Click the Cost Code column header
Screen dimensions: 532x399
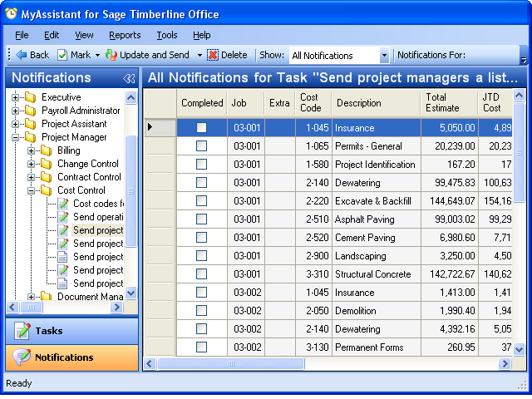pos(314,103)
